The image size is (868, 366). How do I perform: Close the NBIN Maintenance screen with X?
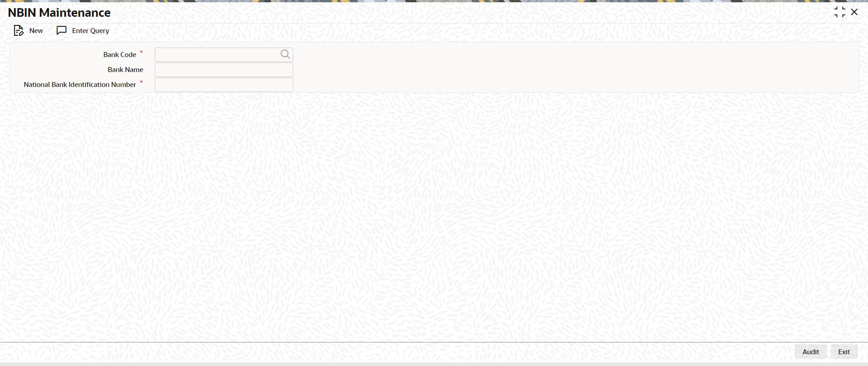point(854,12)
